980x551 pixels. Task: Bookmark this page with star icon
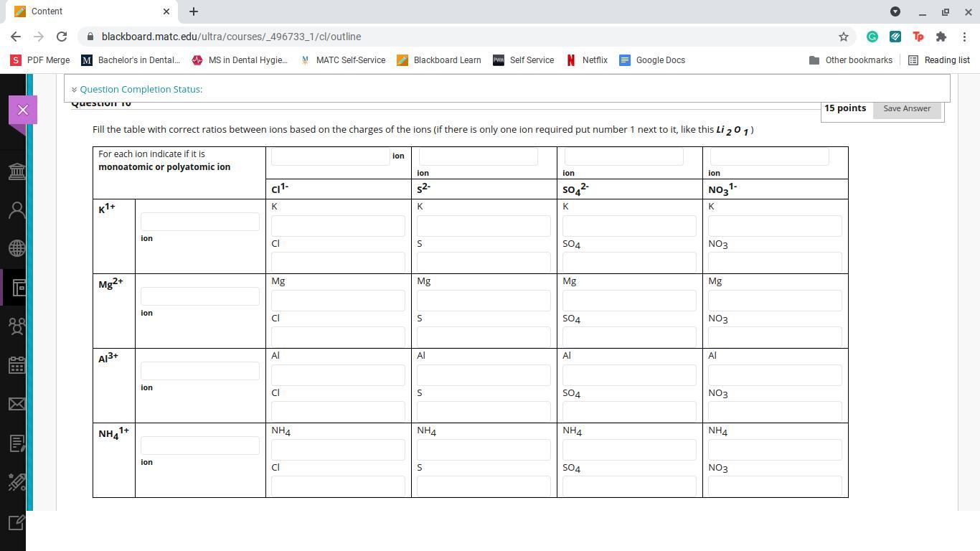pyautogui.click(x=844, y=37)
